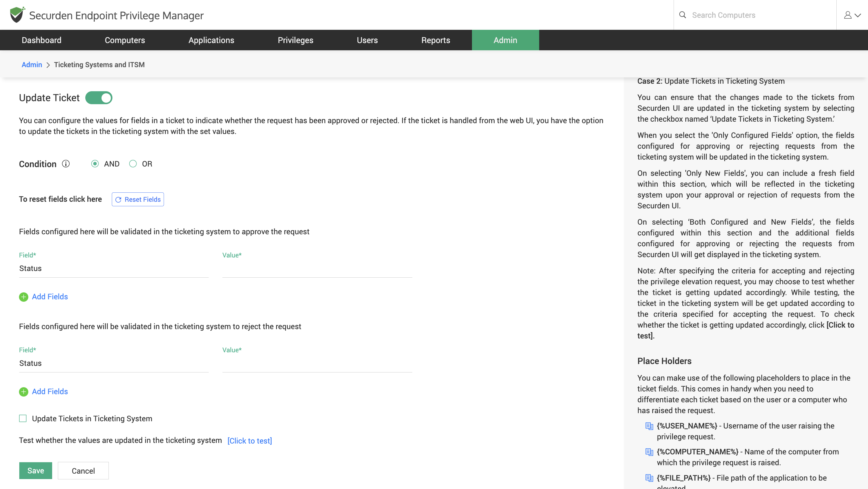
Task: Open the Dashboard tab
Action: pyautogui.click(x=42, y=40)
